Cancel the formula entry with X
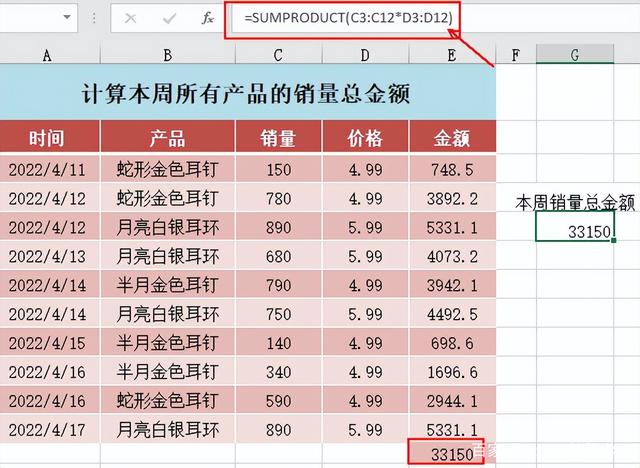Viewport: 640px width, 468px height. click(130, 18)
